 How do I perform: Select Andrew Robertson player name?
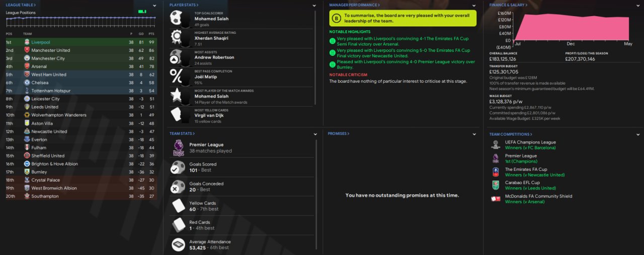(214, 57)
